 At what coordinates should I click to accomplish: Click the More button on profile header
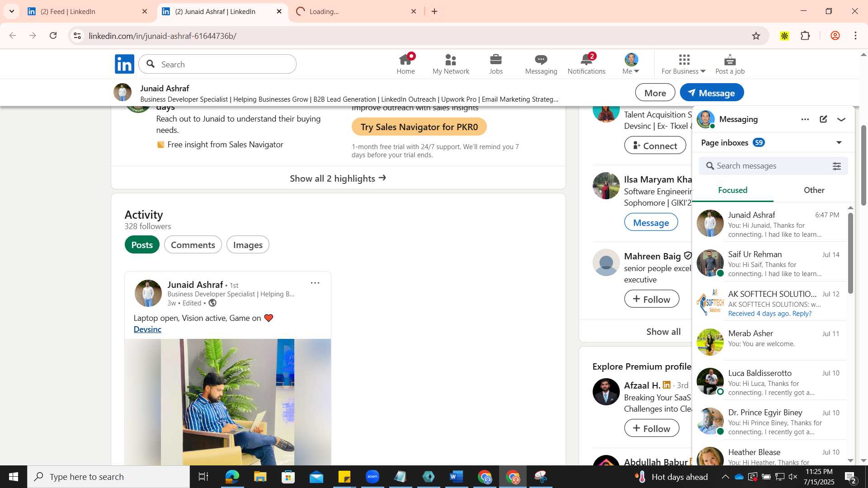[x=655, y=93]
